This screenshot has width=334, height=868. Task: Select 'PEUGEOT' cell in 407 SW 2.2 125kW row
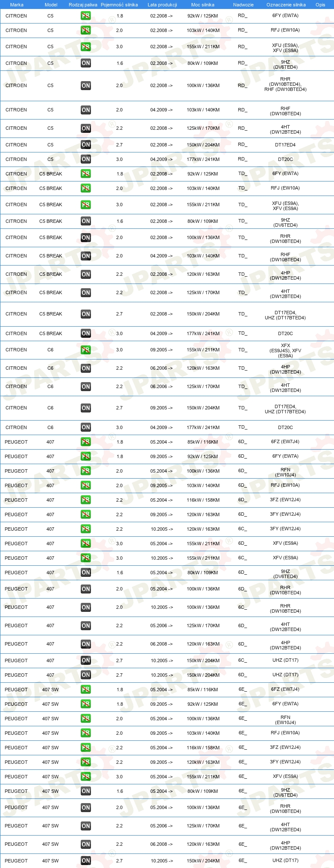tap(16, 826)
